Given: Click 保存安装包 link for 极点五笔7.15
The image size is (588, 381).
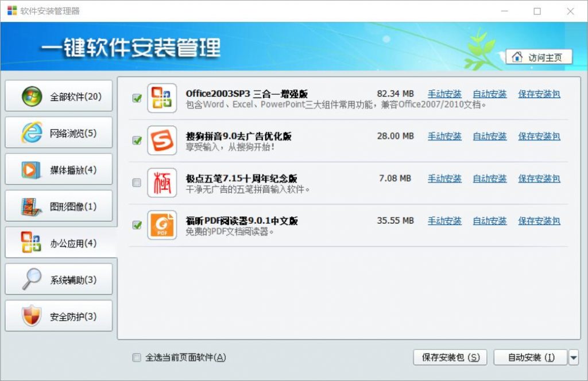Looking at the screenshot, I should tap(539, 178).
